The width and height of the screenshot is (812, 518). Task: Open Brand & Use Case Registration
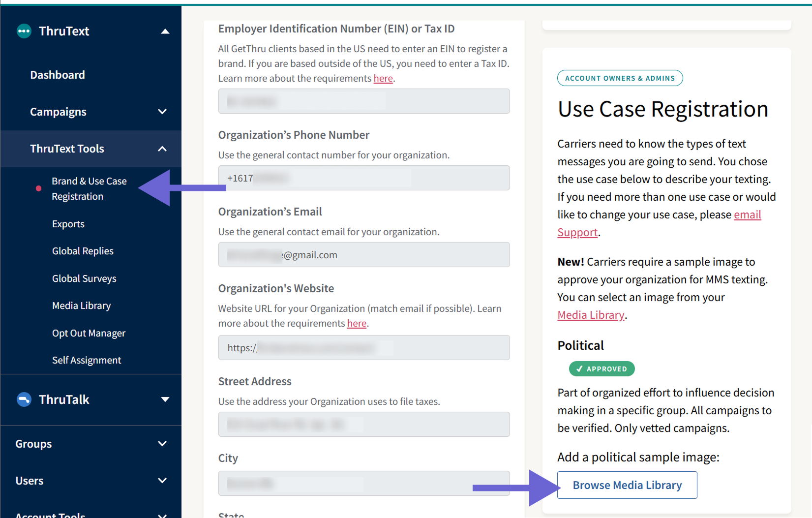[x=89, y=188]
